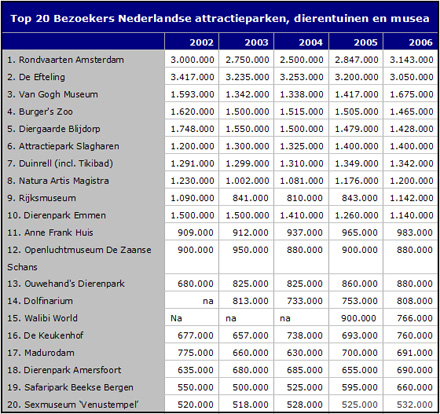Select Anne Frank Huis 2006 value 983.000
Image resolution: width=440 pixels, height=414 pixels.
pyautogui.click(x=415, y=233)
